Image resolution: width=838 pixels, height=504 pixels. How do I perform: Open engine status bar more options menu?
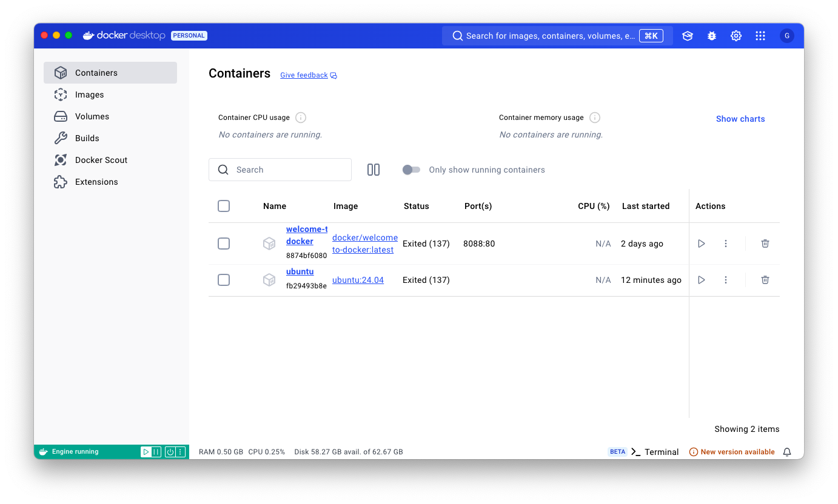click(x=180, y=452)
